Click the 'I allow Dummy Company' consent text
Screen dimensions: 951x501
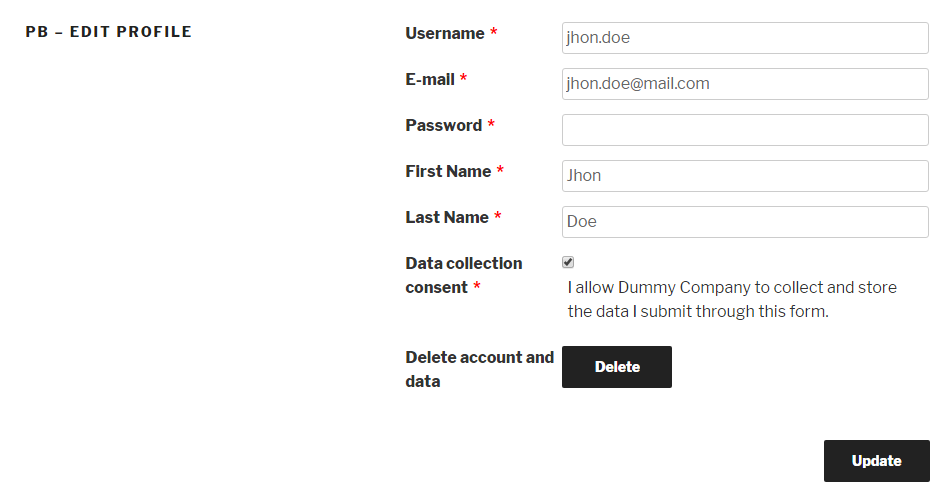tap(732, 299)
